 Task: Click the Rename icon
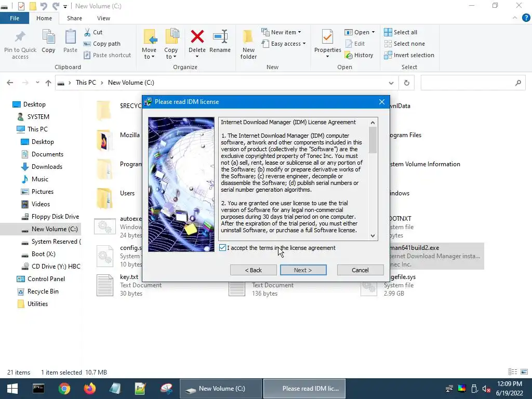point(220,37)
